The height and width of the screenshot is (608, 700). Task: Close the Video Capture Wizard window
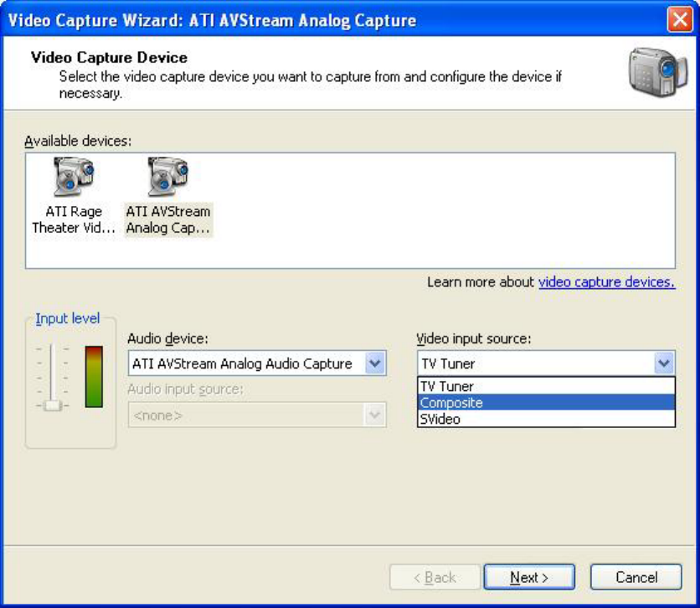[679, 20]
